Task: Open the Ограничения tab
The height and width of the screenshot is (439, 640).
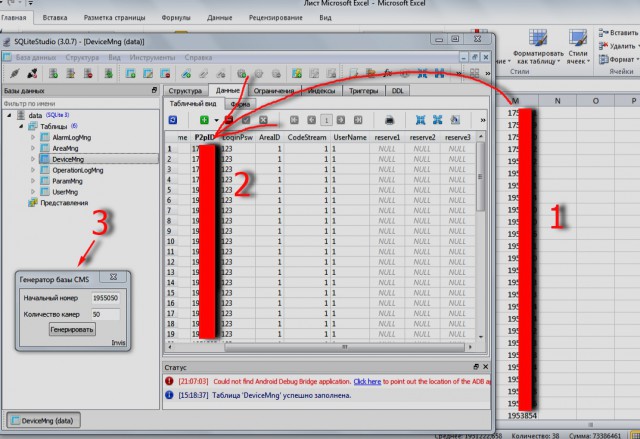Action: click(x=274, y=91)
